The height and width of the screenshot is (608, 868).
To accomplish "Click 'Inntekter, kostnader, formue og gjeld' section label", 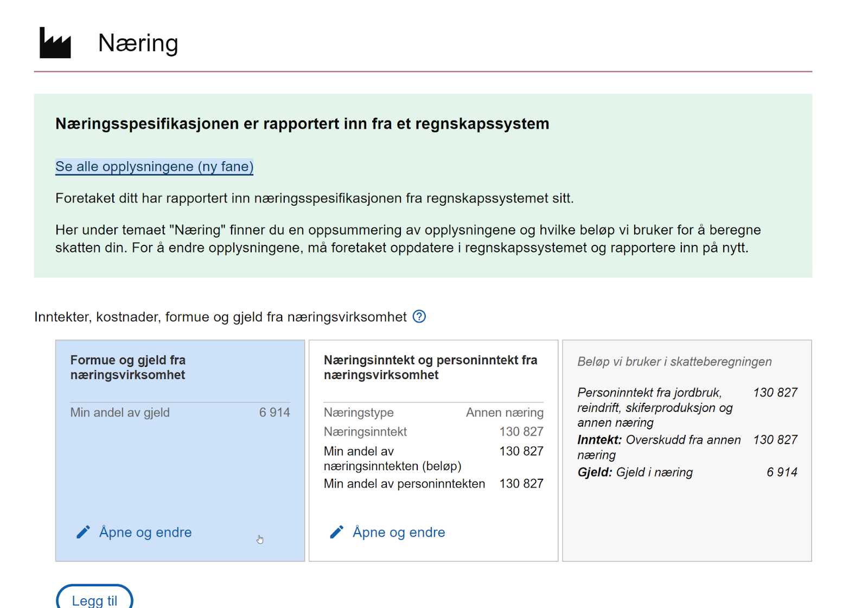I will [220, 317].
